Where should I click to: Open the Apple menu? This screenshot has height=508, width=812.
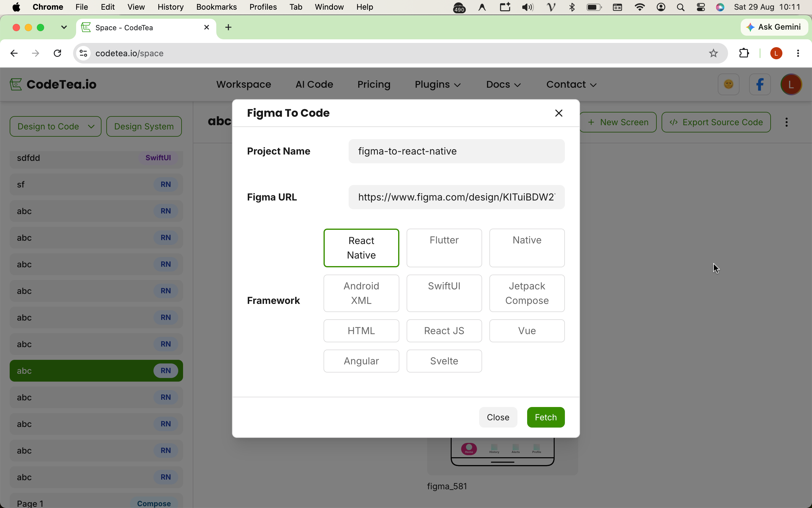16,7
